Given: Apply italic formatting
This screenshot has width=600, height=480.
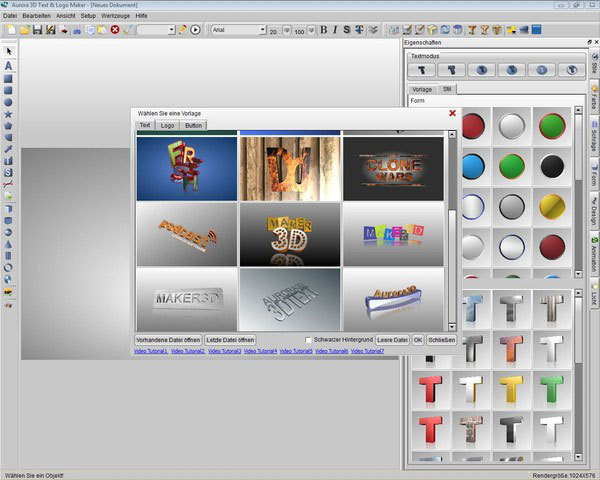Looking at the screenshot, I should pos(335,29).
